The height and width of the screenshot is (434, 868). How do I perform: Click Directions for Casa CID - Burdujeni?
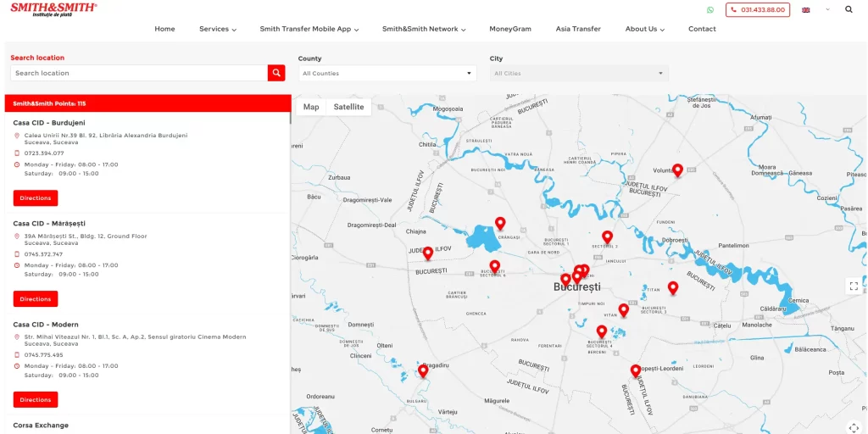(x=36, y=198)
